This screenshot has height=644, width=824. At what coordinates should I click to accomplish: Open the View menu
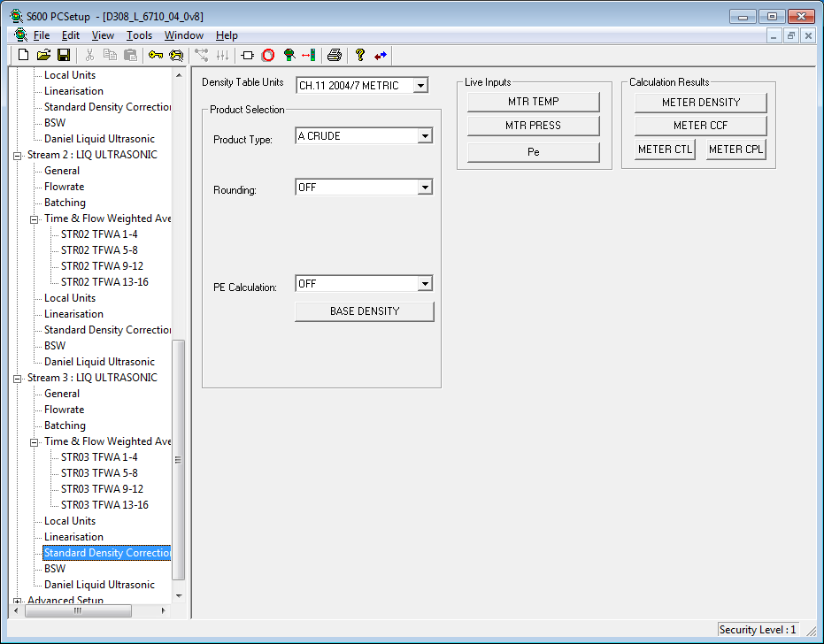[103, 35]
